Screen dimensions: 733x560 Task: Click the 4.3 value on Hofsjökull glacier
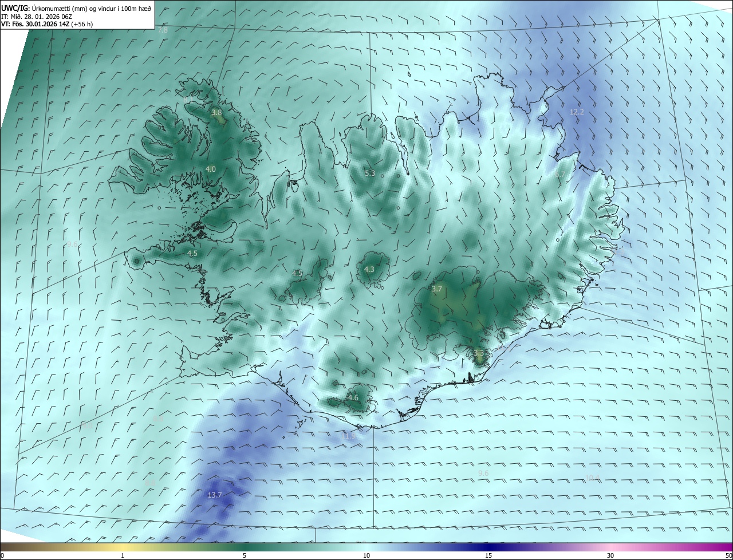(x=369, y=269)
